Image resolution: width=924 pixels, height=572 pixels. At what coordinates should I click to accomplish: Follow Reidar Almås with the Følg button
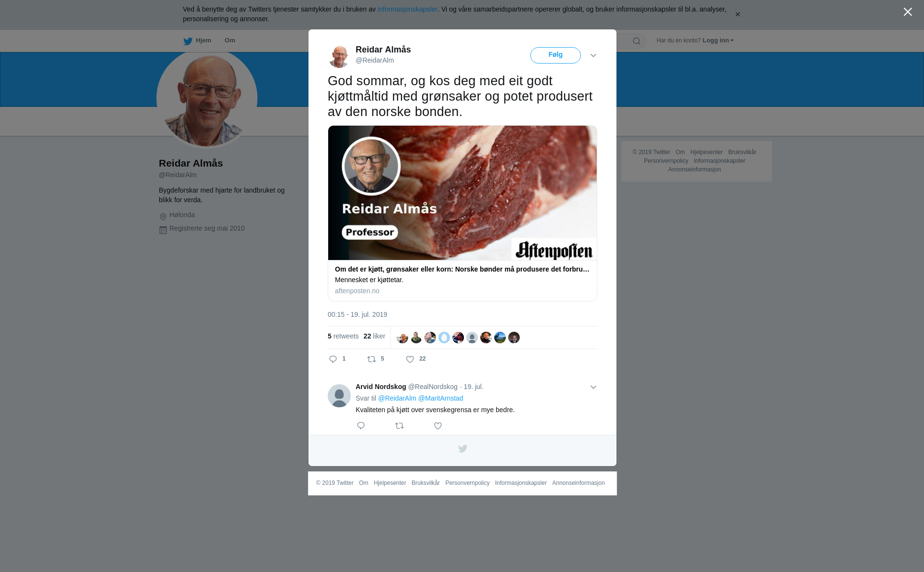point(555,55)
